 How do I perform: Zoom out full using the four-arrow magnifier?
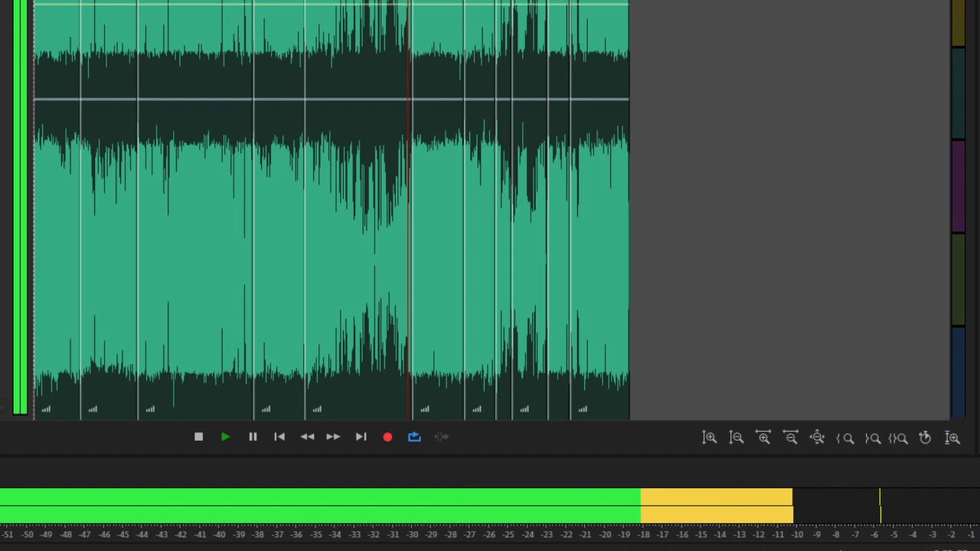[x=818, y=438]
